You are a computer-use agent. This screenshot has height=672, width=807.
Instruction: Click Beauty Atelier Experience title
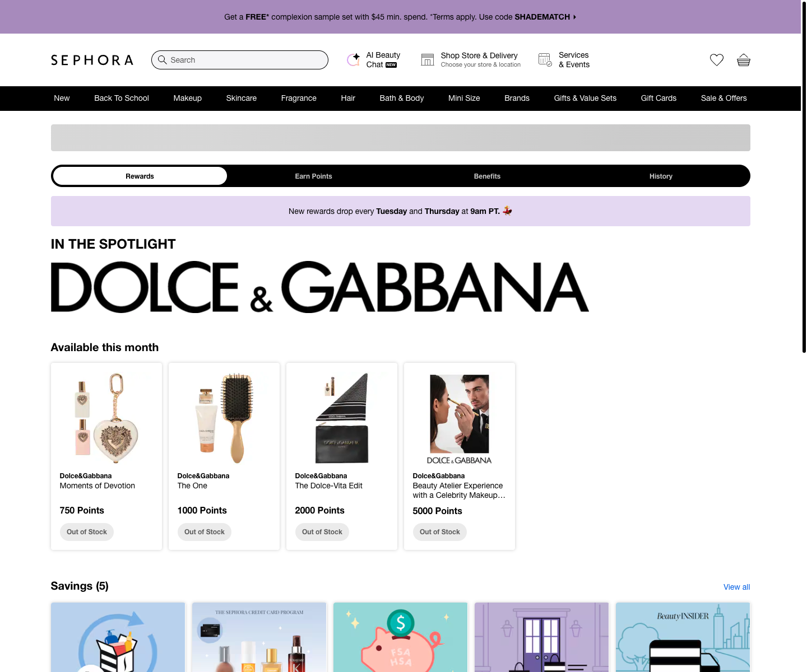point(459,491)
